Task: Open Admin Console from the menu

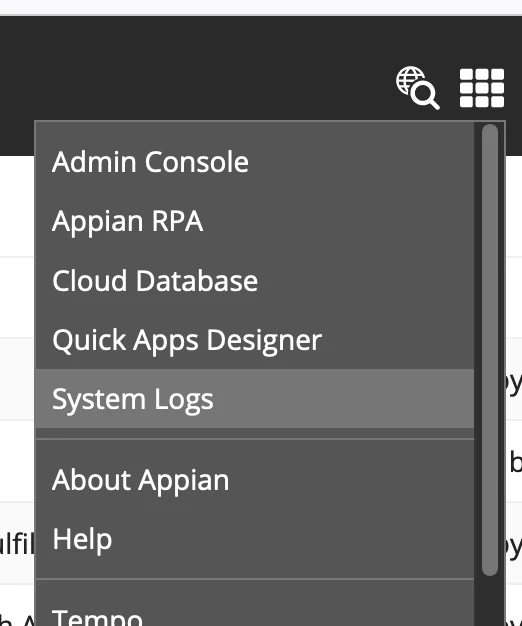Action: (x=255, y=162)
